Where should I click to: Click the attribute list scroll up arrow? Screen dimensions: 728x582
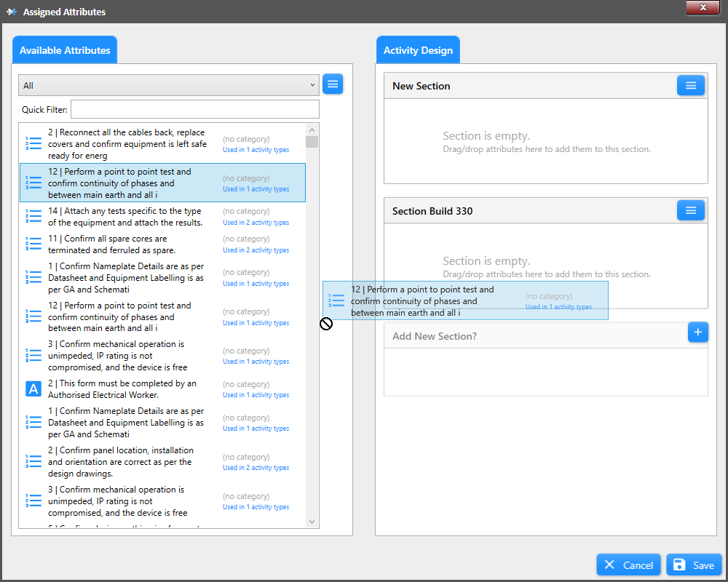coord(312,130)
